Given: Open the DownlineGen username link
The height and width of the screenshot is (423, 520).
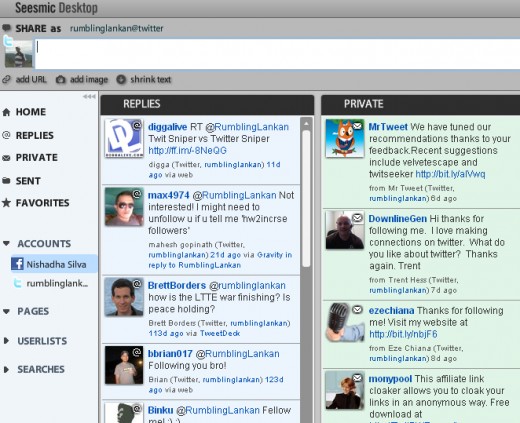Looking at the screenshot, I should point(398,219).
